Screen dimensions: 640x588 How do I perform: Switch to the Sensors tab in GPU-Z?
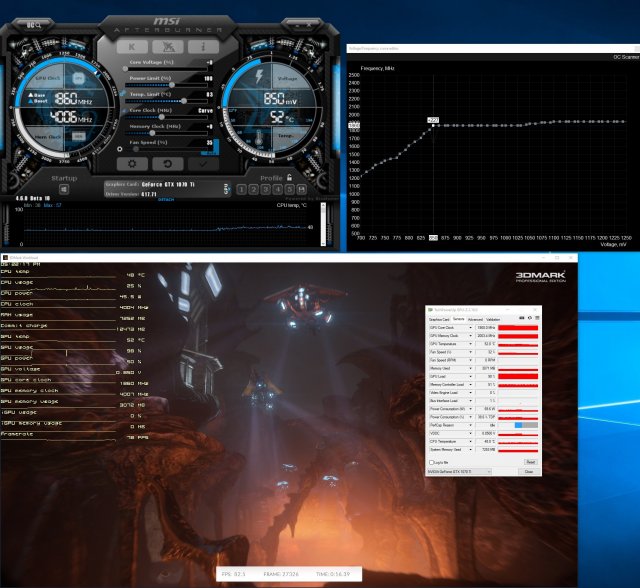coord(458,319)
